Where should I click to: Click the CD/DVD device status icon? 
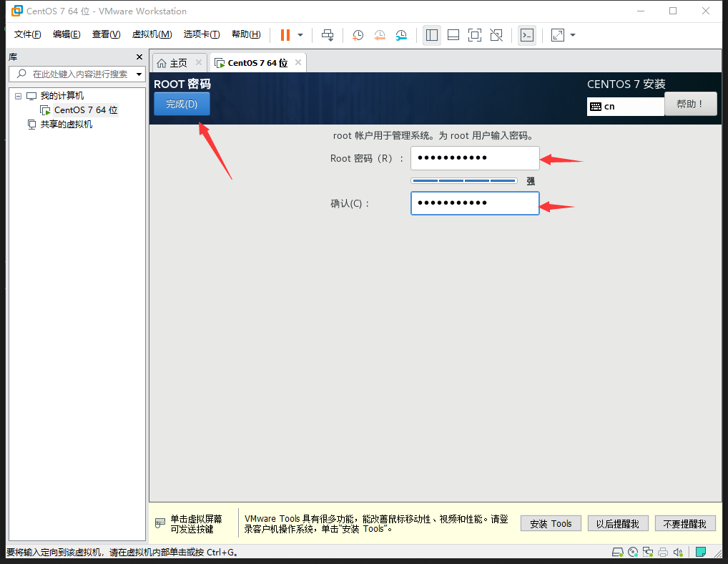pyautogui.click(x=632, y=552)
